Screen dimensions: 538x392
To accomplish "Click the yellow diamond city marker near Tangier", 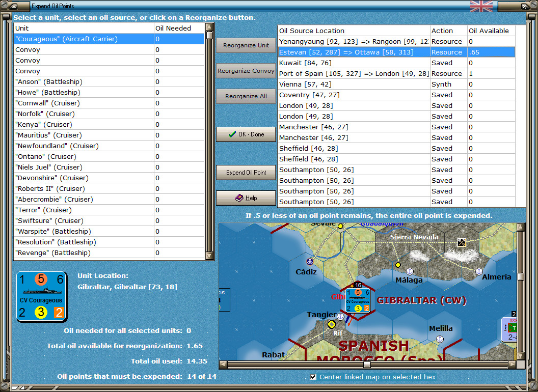I will pyautogui.click(x=332, y=324).
